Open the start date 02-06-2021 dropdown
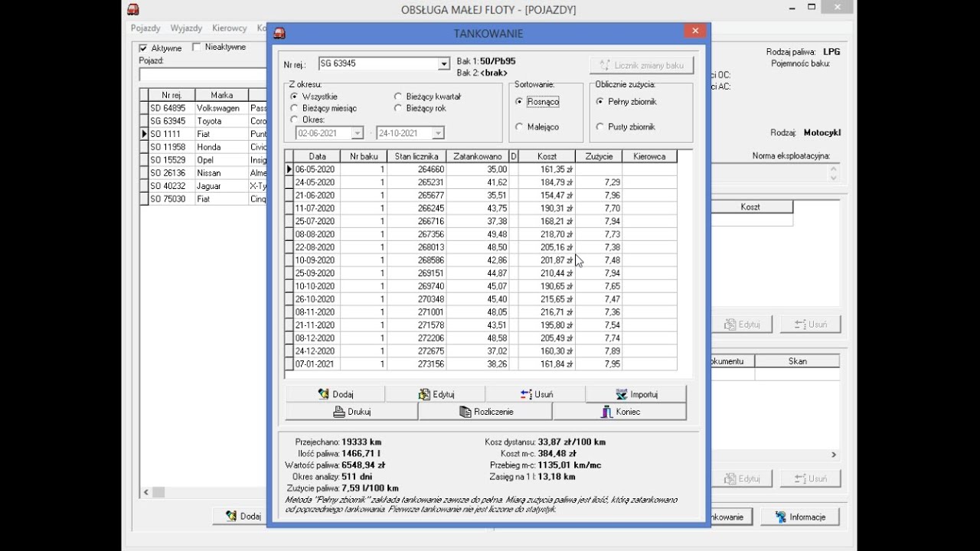The image size is (980, 551). (357, 133)
